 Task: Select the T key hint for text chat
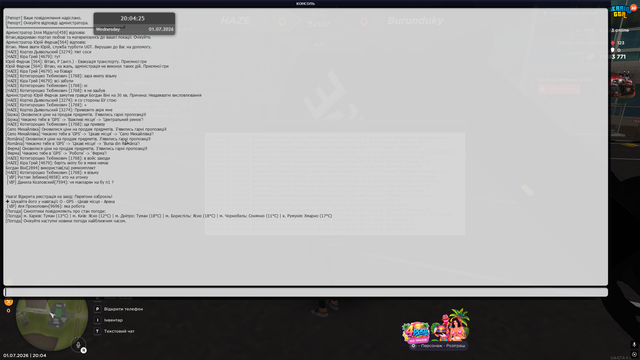coord(98,331)
